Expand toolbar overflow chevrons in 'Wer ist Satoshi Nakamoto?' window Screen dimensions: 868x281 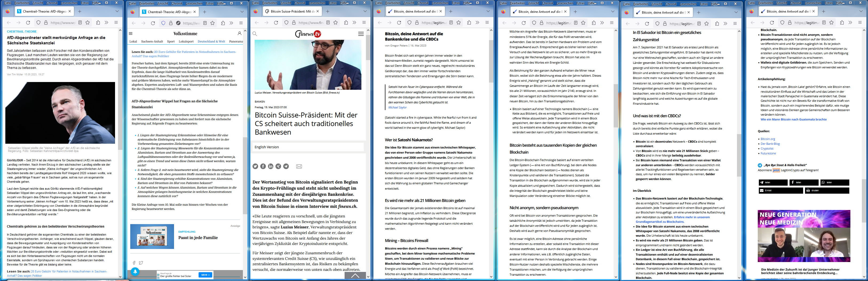coord(478,23)
